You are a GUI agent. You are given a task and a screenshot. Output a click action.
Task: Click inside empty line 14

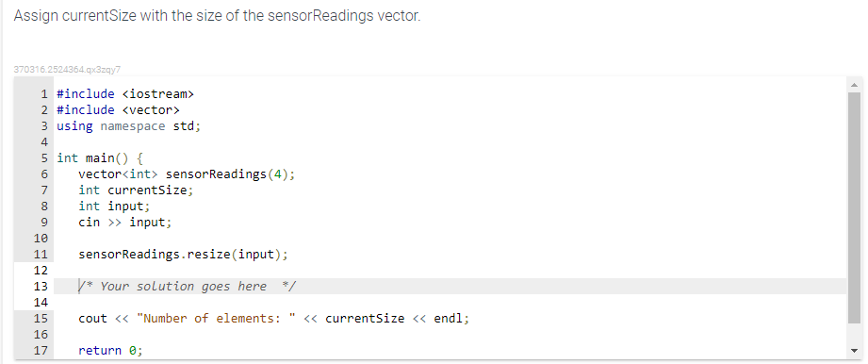point(450,303)
